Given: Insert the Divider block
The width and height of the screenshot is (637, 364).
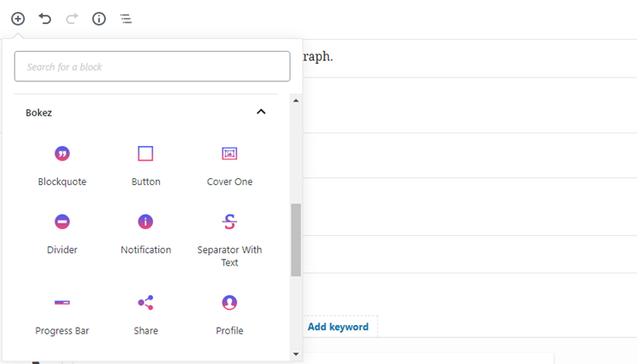Looking at the screenshot, I should pyautogui.click(x=62, y=234).
